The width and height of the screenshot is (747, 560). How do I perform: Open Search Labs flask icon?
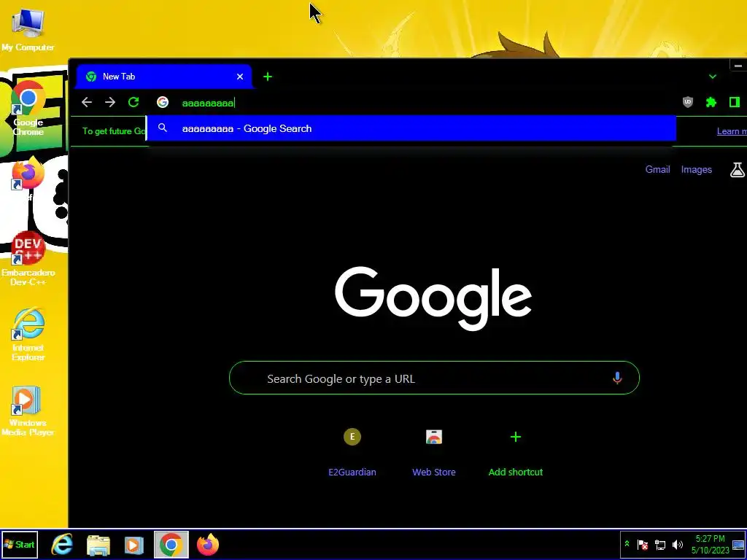tap(737, 169)
